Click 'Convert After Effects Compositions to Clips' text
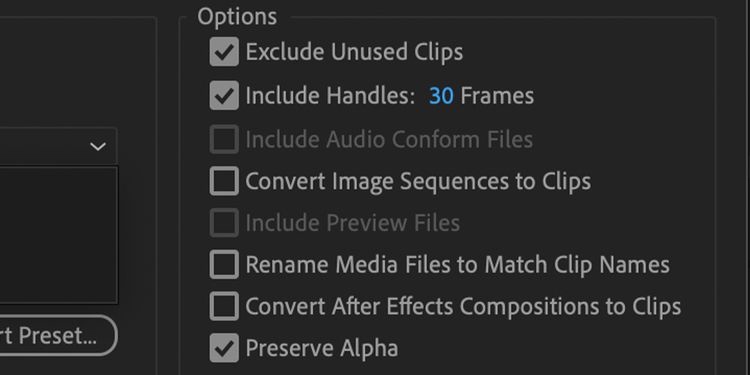The image size is (750, 375). [x=463, y=307]
